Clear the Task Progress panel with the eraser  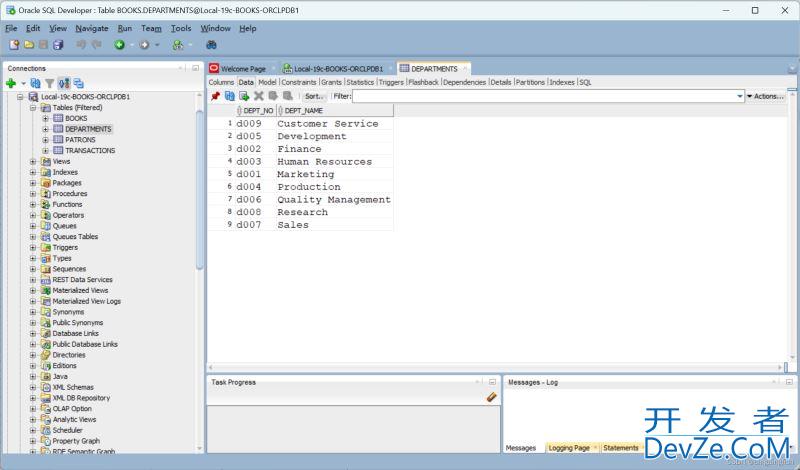[x=491, y=397]
